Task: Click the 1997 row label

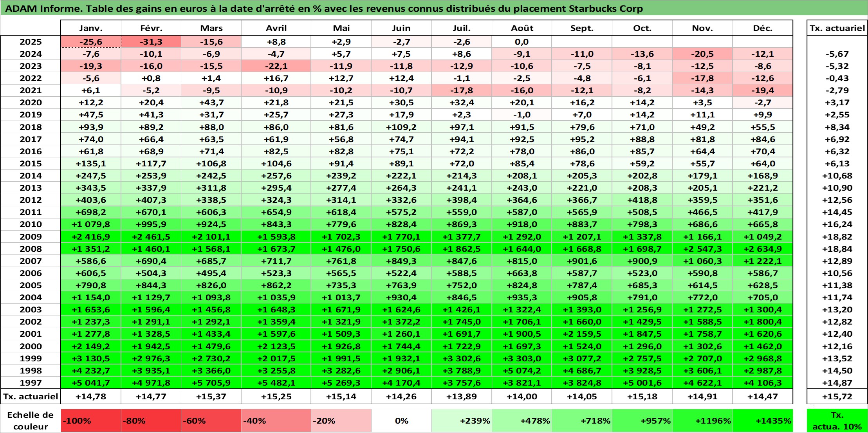Action: click(31, 382)
